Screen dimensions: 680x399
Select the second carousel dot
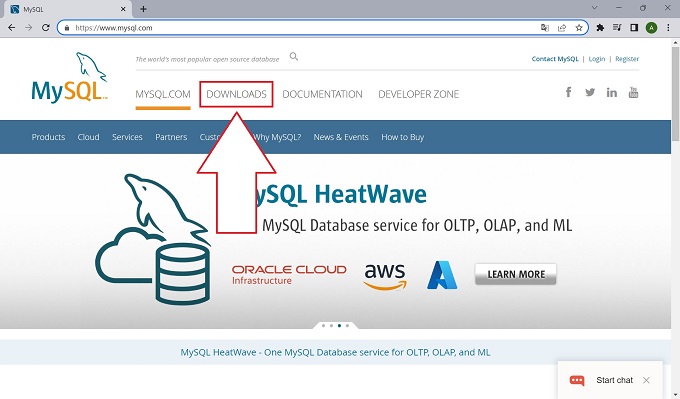click(331, 325)
